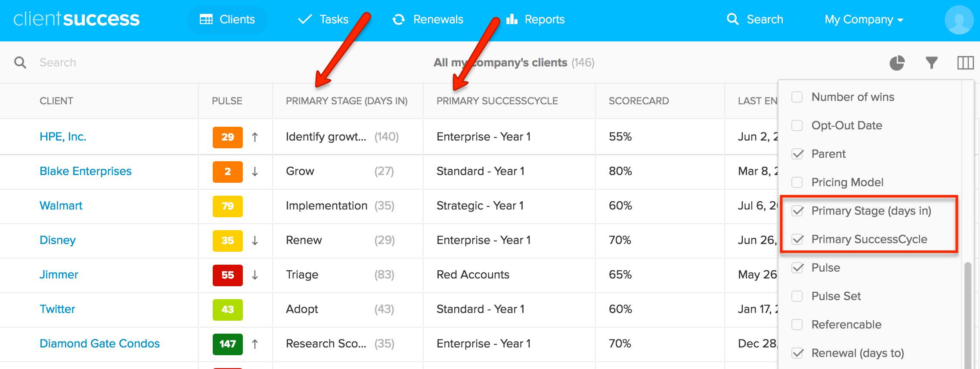Screen dimensions: 980x369
Task: Open the filter icon
Action: tap(931, 62)
